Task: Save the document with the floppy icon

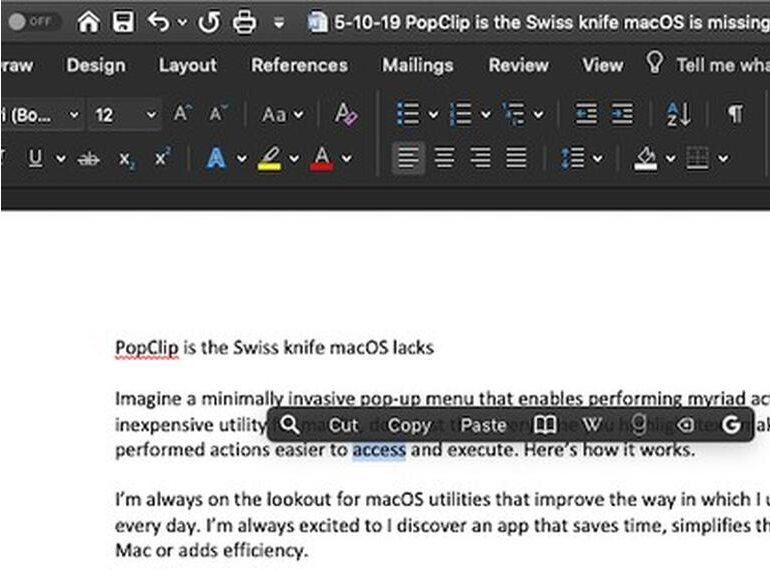Action: point(123,22)
